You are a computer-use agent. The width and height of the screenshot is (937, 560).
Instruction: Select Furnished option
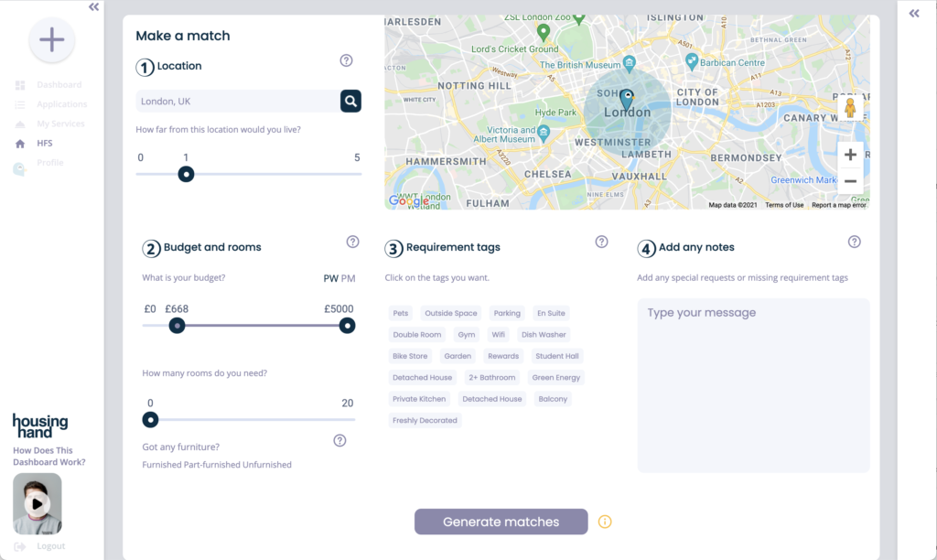tap(161, 464)
